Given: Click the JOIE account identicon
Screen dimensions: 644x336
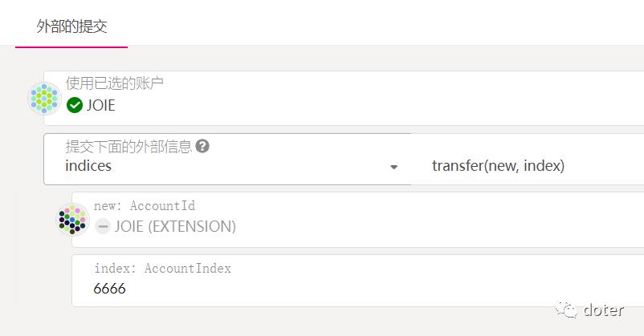Looking at the screenshot, I should 45,99.
